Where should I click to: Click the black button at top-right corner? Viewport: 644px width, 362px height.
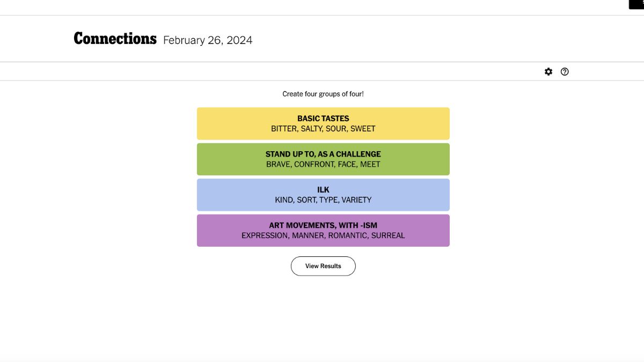(636, 4)
